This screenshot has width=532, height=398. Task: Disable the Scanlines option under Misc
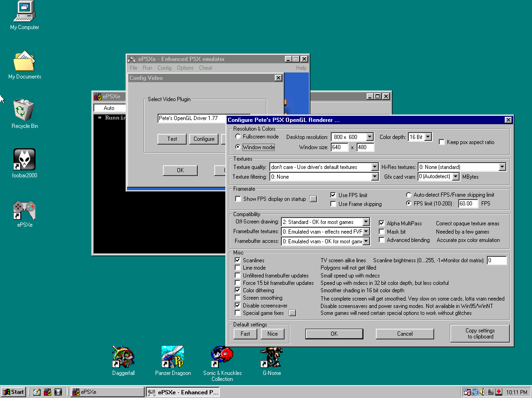point(237,260)
